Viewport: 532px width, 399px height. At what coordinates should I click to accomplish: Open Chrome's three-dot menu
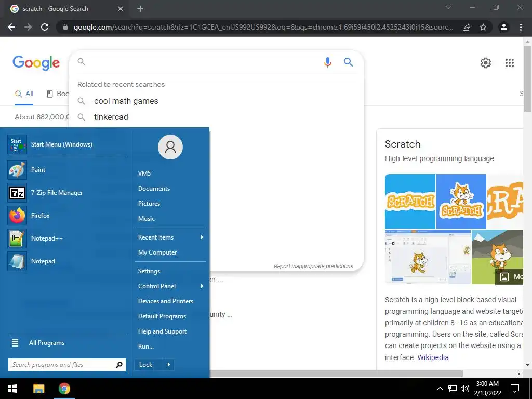[x=521, y=27]
